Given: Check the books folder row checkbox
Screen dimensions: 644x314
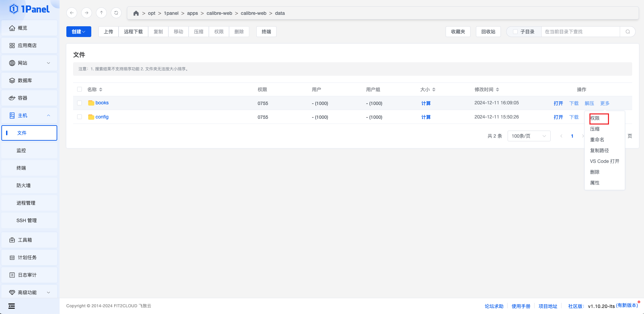Looking at the screenshot, I should coord(79,103).
